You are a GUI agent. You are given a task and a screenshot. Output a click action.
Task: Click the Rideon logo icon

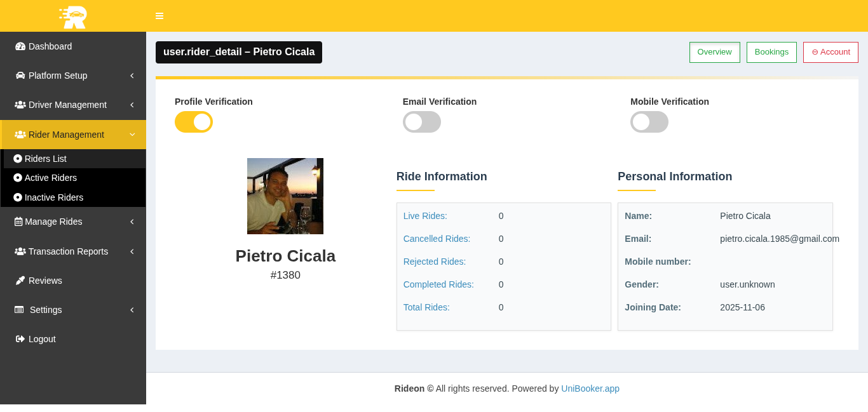(x=73, y=17)
